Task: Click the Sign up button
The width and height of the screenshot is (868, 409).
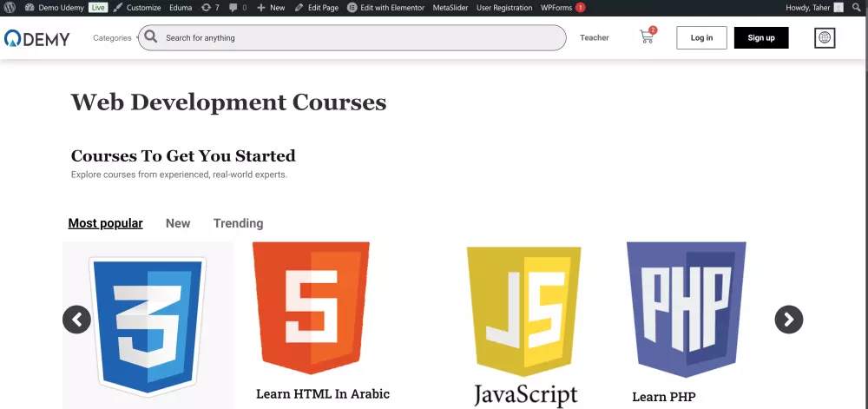Action: pos(761,37)
